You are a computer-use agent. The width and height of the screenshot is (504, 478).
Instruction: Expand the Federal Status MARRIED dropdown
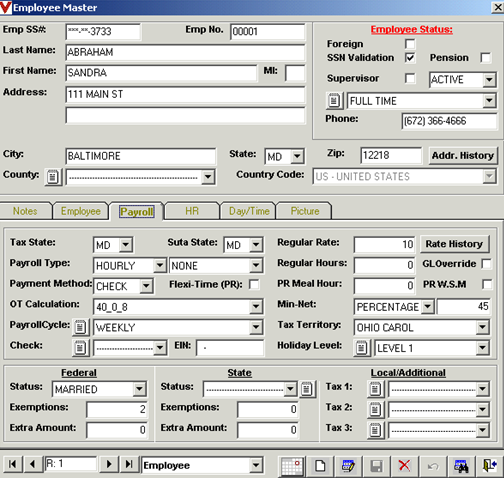[139, 389]
